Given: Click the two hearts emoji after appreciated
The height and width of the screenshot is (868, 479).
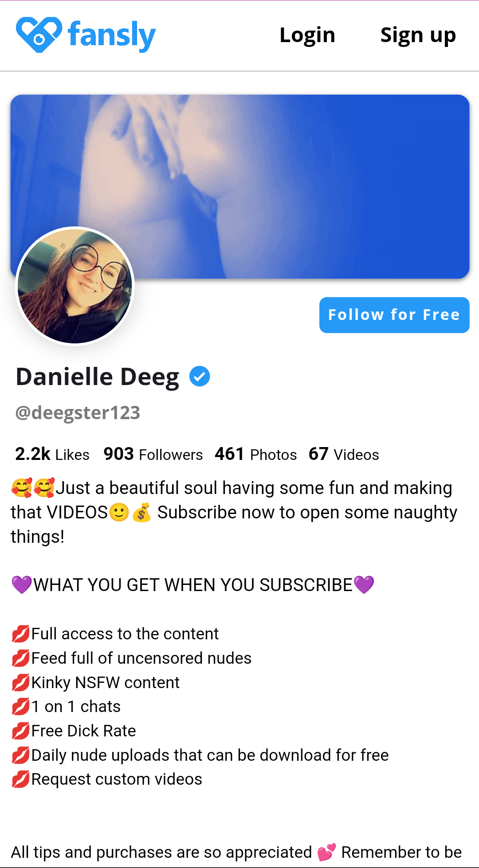Looking at the screenshot, I should click(x=326, y=852).
